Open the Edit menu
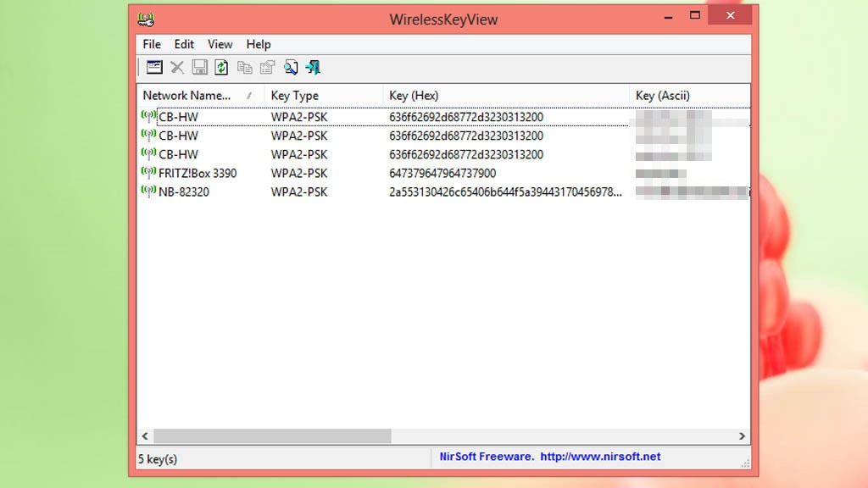868x488 pixels. click(x=183, y=44)
